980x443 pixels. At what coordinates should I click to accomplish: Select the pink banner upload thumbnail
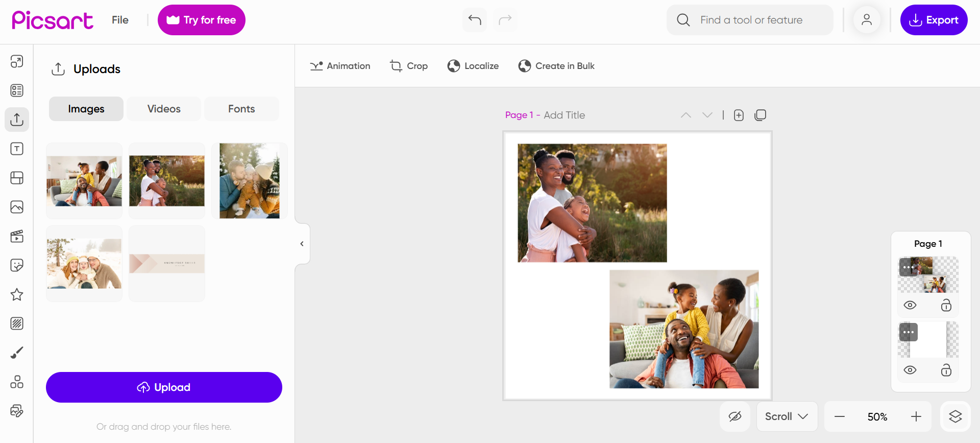[x=167, y=264]
